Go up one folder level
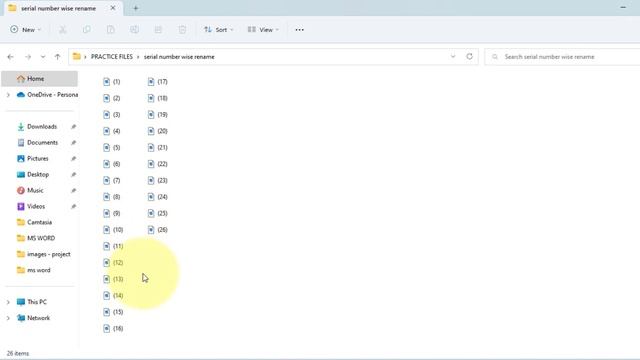Viewport: 640px width, 360px height. (x=58, y=57)
